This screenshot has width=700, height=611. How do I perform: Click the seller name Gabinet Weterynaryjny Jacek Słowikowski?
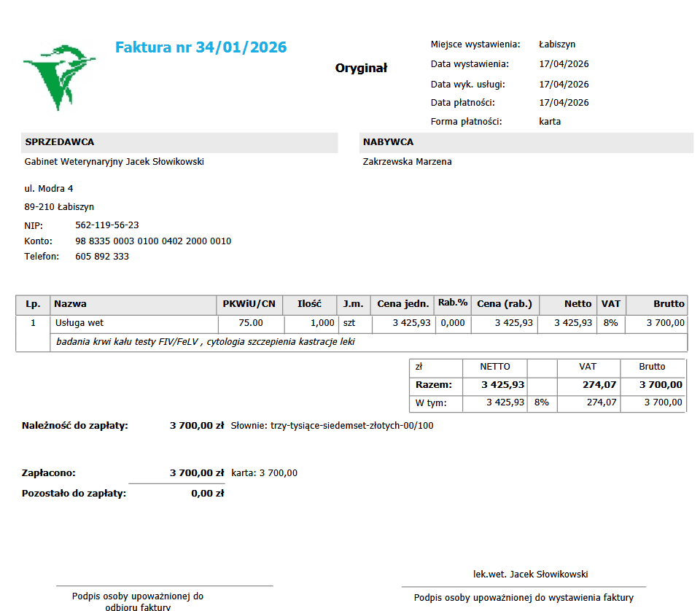pyautogui.click(x=114, y=162)
